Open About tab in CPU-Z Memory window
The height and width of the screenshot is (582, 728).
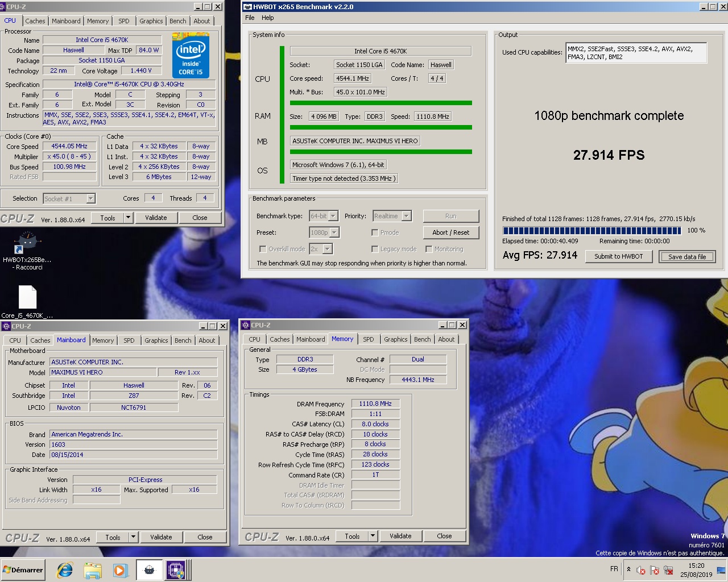point(446,339)
